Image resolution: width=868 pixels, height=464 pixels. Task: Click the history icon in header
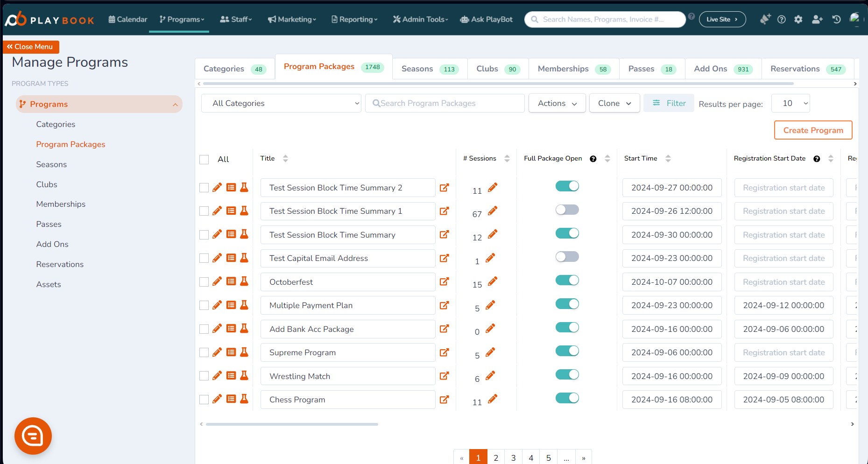[x=836, y=20]
